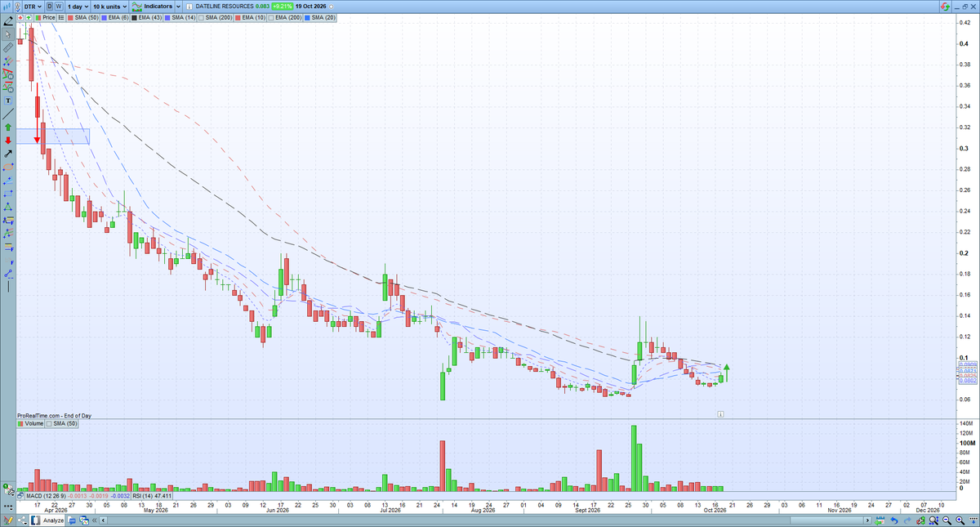The height and width of the screenshot is (527, 980).
Task: Click the 19 Oct 2026 date label
Action: 310,7
